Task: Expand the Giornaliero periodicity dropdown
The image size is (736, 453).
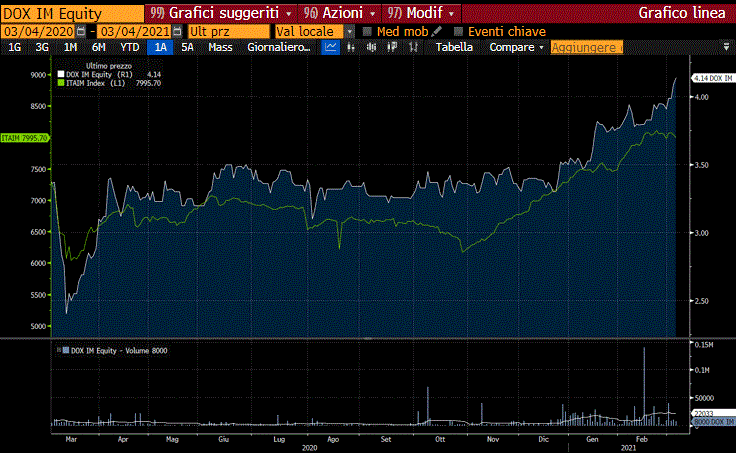Action: coord(280,47)
